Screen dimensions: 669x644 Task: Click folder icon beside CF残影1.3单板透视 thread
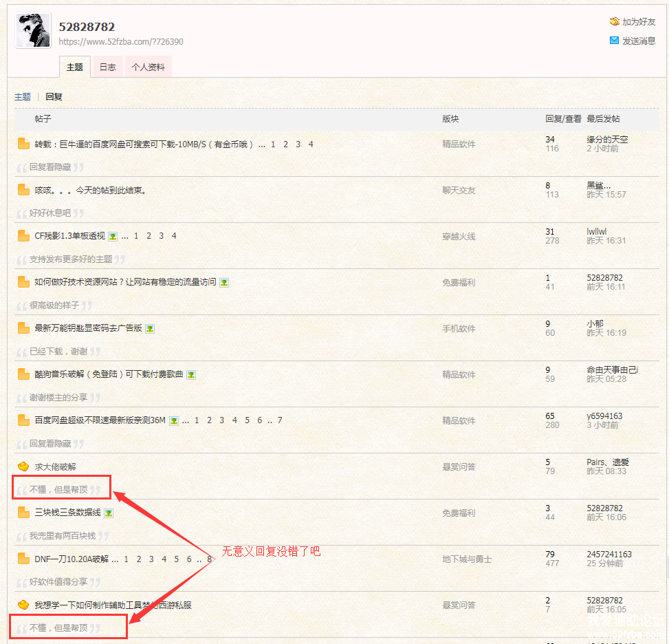click(23, 236)
